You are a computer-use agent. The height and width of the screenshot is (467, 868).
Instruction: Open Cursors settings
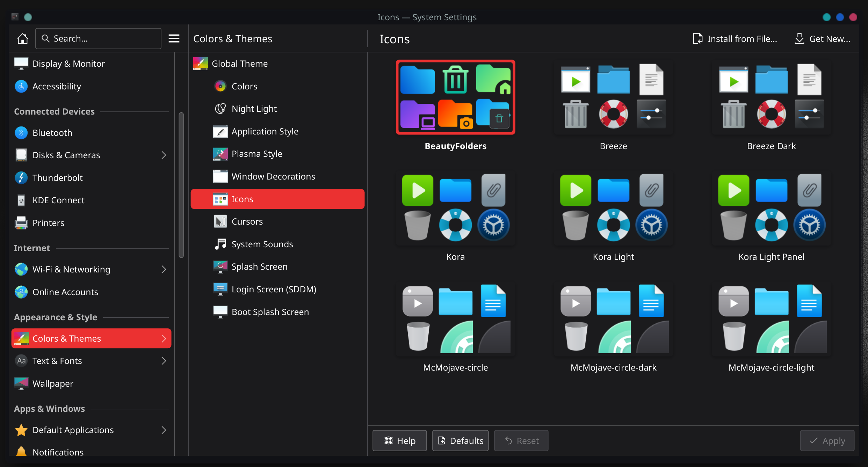point(247,221)
